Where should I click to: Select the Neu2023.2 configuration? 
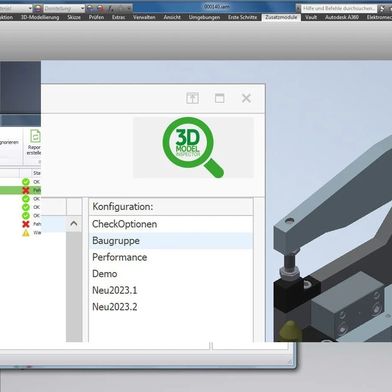pos(171,307)
